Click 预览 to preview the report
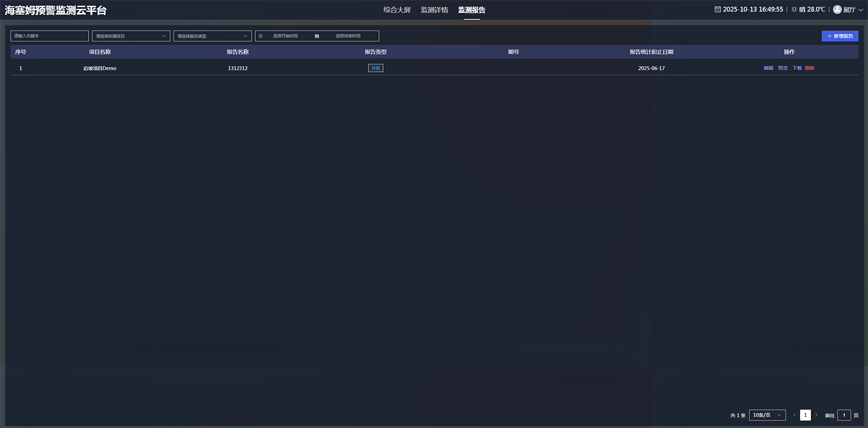 pyautogui.click(x=782, y=68)
